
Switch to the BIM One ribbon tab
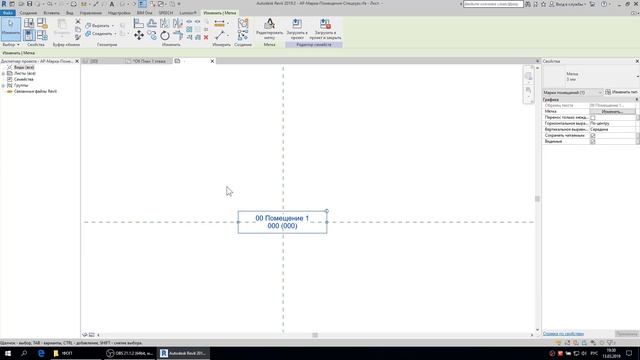144,13
